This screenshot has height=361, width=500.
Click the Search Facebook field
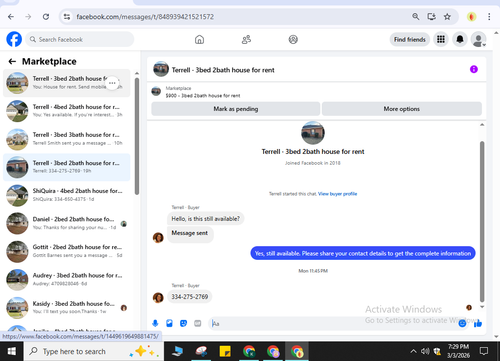tap(80, 39)
